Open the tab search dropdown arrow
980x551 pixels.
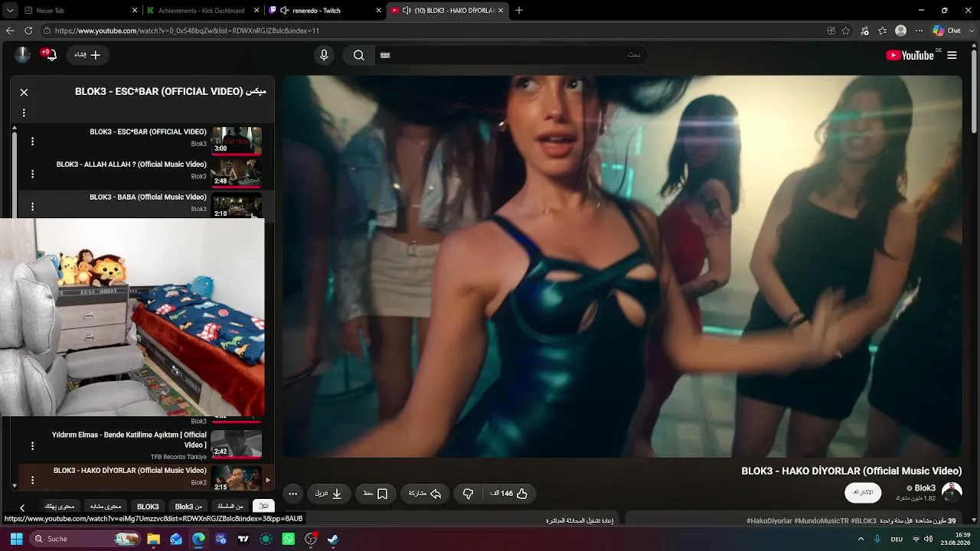[x=9, y=11]
